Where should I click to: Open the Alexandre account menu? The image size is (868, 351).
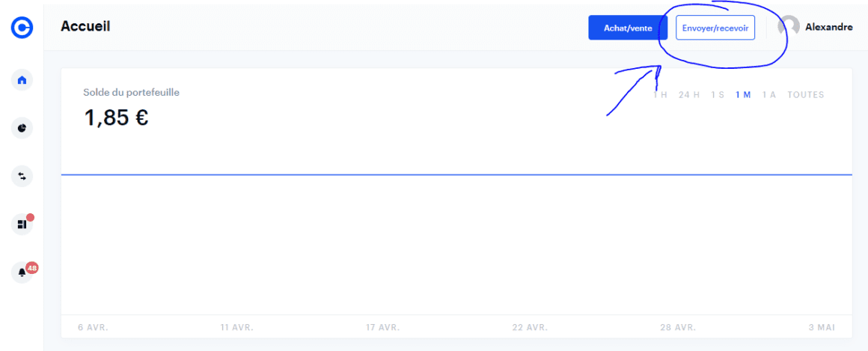tap(828, 28)
